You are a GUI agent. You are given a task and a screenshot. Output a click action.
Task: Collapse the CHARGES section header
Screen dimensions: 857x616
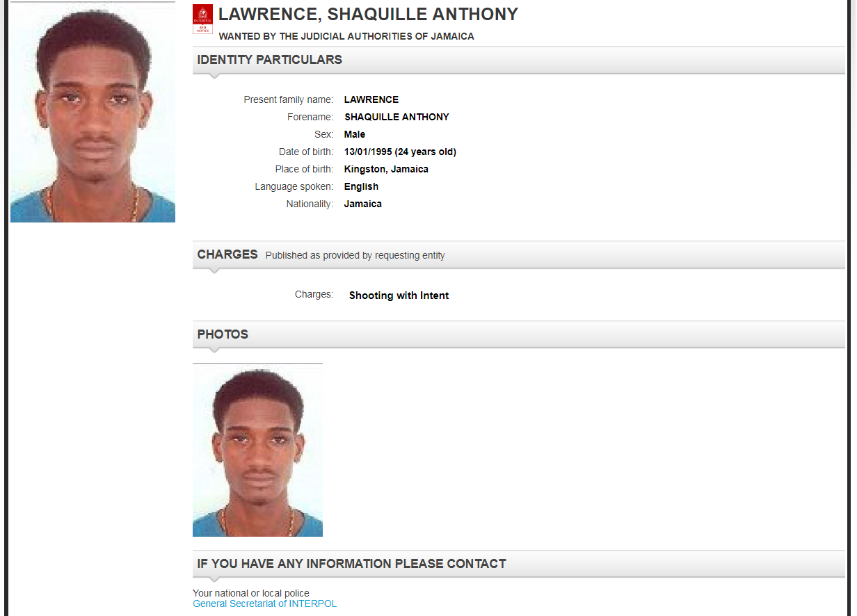518,254
